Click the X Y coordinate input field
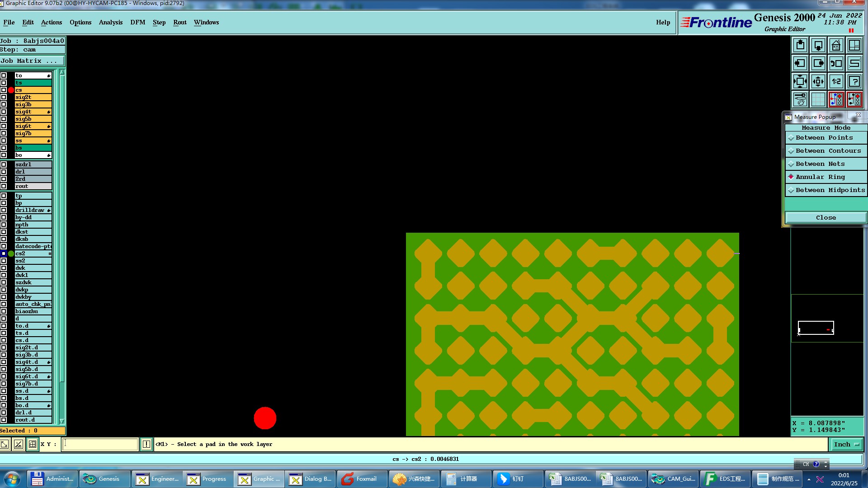Screen dimensions: 868x488 [100, 444]
